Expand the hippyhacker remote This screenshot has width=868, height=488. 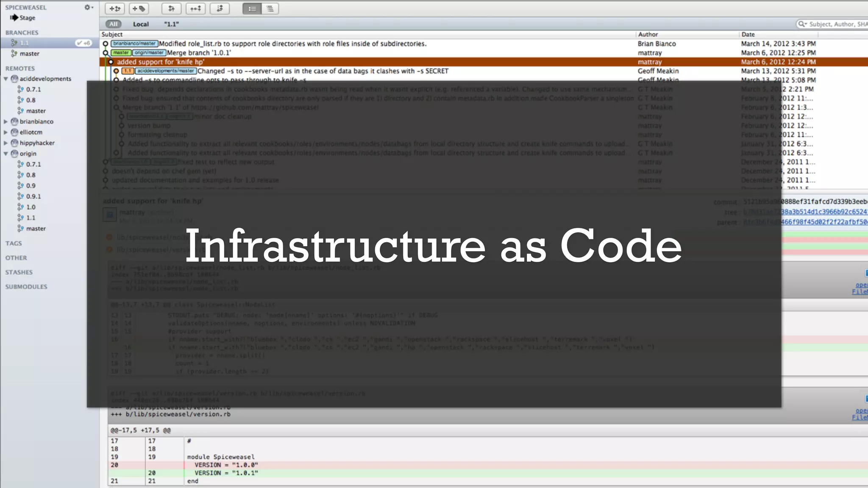(x=6, y=143)
